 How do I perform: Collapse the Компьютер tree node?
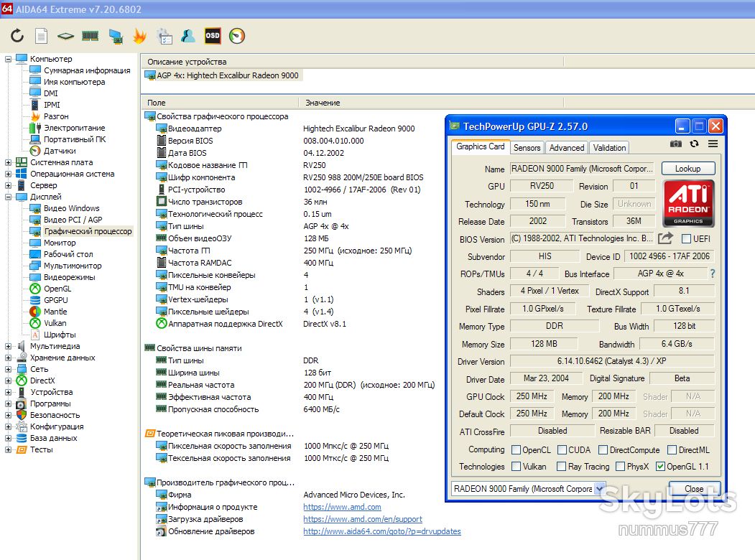8,59
